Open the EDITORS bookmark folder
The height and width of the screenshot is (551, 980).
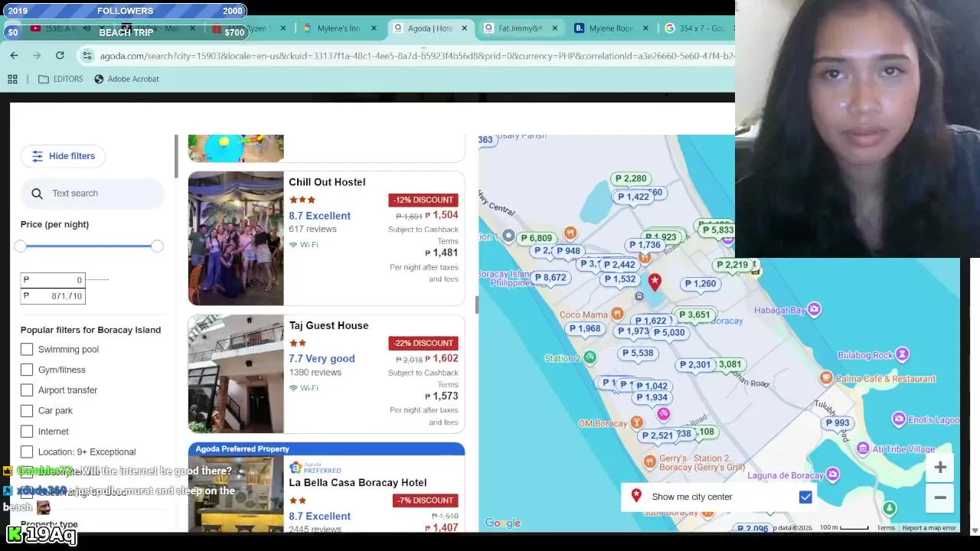coord(60,79)
